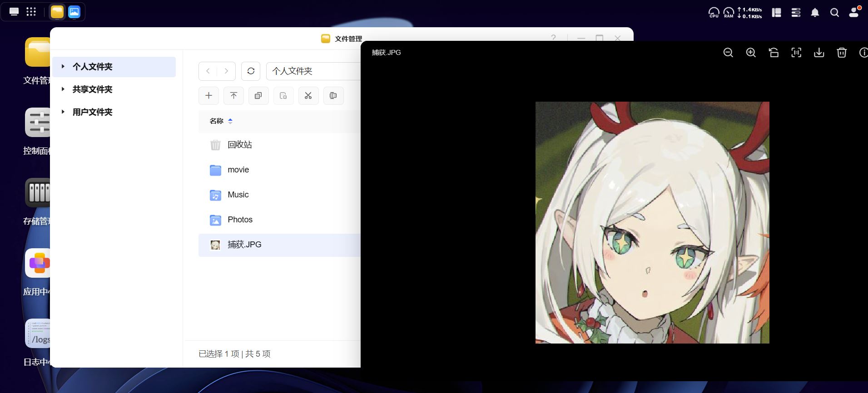Screen dimensions: 868x393
Task: Open 应用中心 desktop shortcut
Action: coord(36,273)
